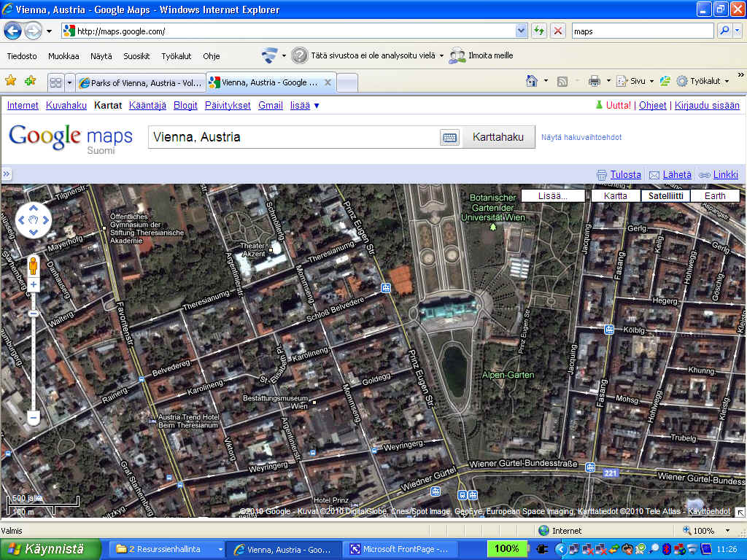This screenshot has height=560, width=747.
Task: Open the Lisää... map layers dropdown
Action: coord(553,195)
